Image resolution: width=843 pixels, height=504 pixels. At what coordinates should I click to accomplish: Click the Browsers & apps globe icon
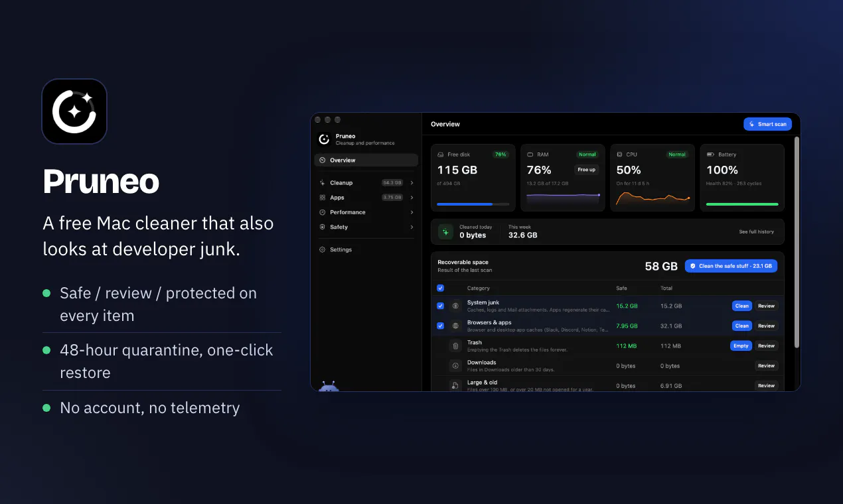tap(455, 326)
